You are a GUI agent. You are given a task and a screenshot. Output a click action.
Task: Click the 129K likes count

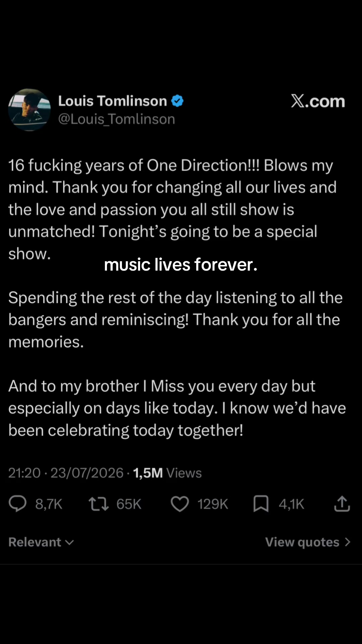pos(213,504)
